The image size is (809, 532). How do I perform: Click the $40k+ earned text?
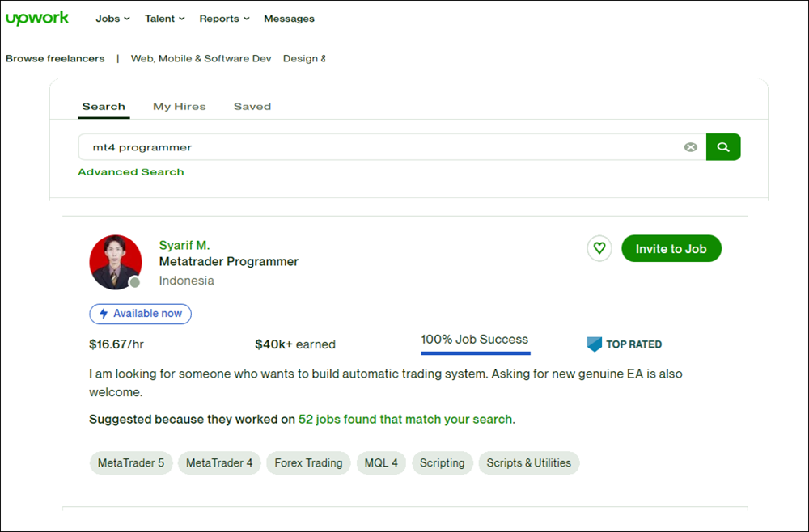(x=295, y=344)
